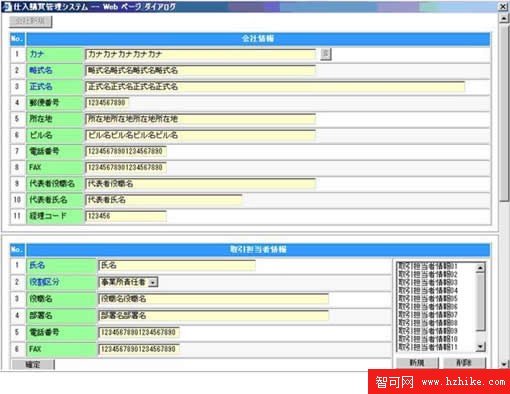Focus the 郵便番号 postal code field
The image size is (510, 394).
coord(107,103)
